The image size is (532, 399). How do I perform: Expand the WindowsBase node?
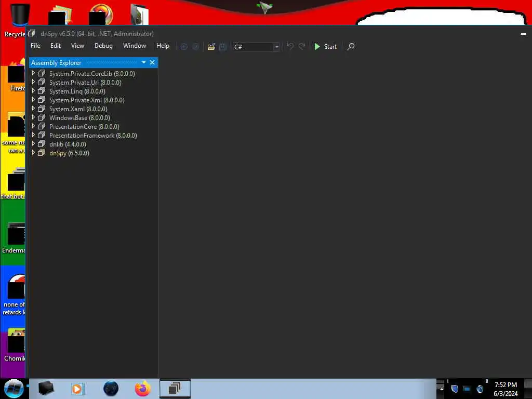[x=33, y=117]
